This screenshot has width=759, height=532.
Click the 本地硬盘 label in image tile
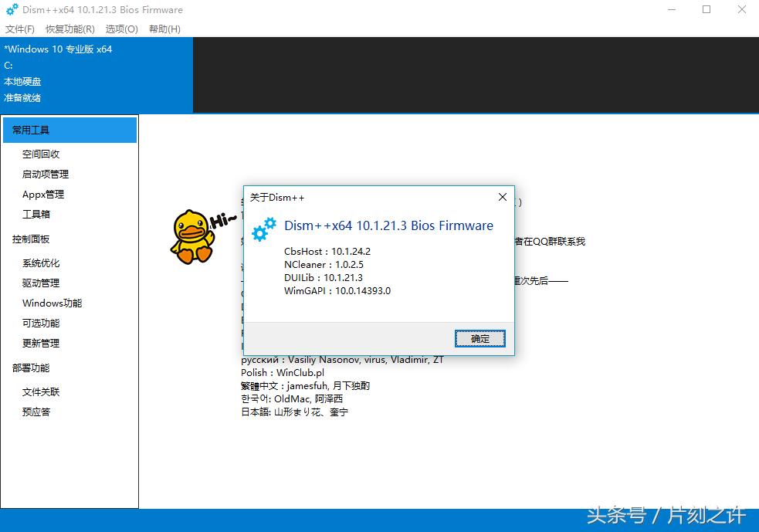tap(22, 81)
